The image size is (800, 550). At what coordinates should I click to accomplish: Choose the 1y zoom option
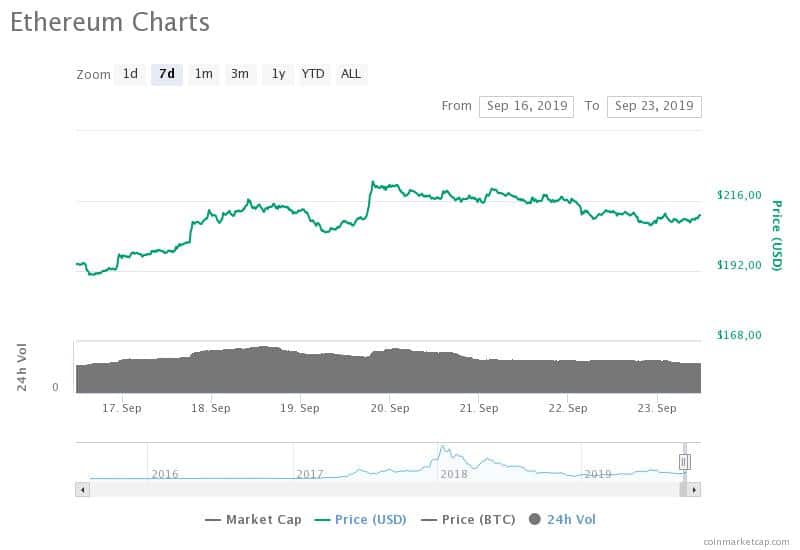[278, 74]
